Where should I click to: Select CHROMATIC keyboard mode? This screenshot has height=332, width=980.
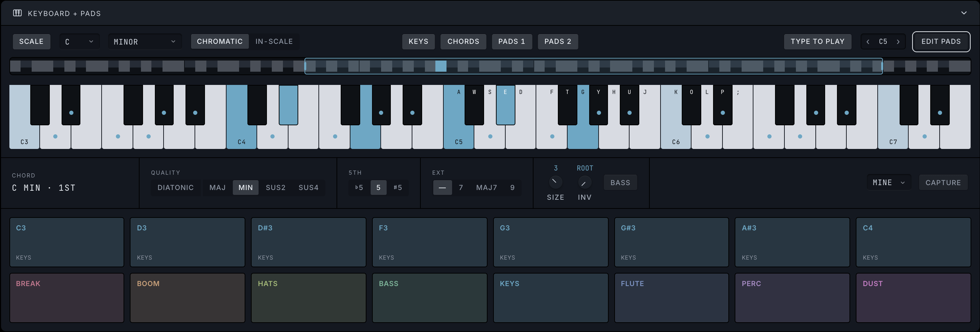point(220,41)
